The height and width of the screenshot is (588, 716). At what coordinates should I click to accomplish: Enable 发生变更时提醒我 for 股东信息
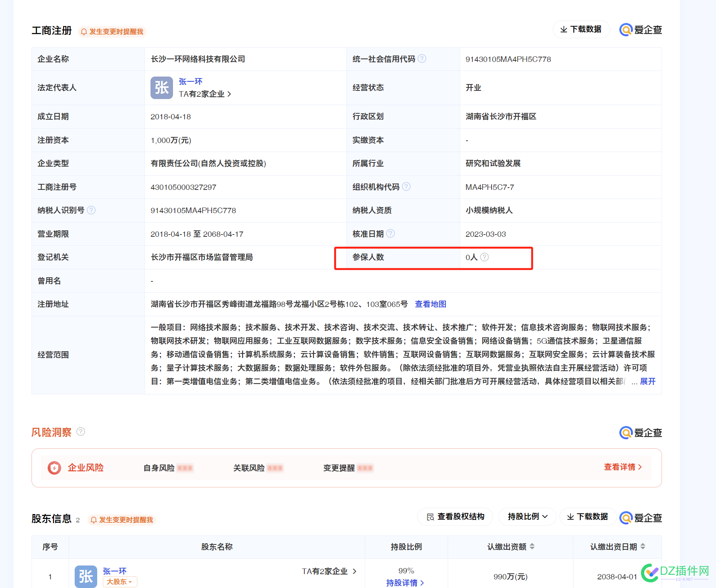tap(122, 520)
